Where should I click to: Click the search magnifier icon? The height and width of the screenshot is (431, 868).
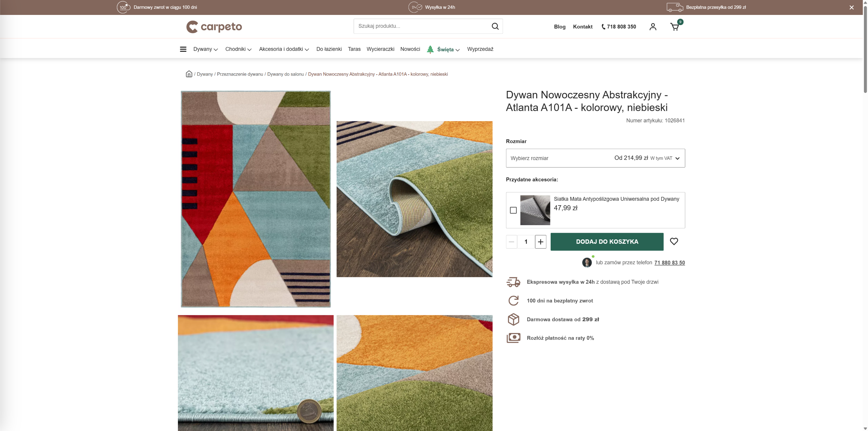coord(495,26)
